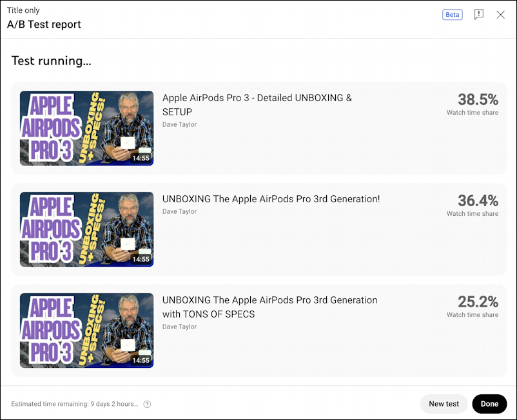
Task: Select the top variant's video thumbnail
Action: tap(86, 128)
